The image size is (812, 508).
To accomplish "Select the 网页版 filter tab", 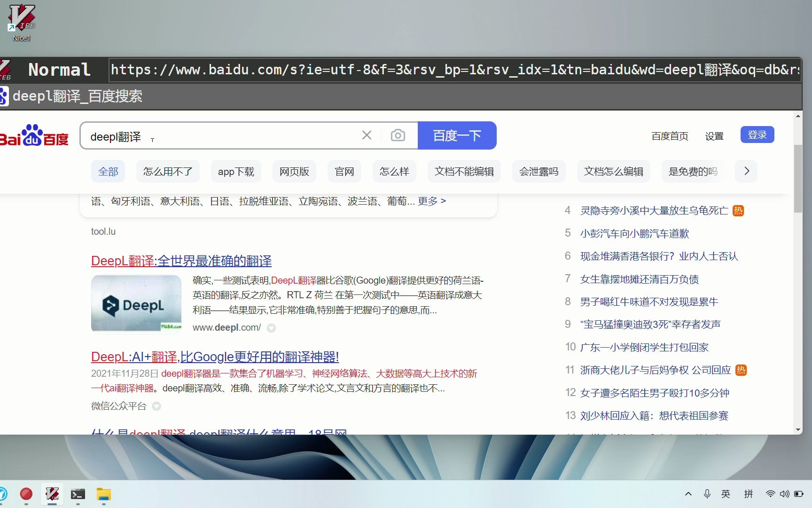I will [x=294, y=171].
